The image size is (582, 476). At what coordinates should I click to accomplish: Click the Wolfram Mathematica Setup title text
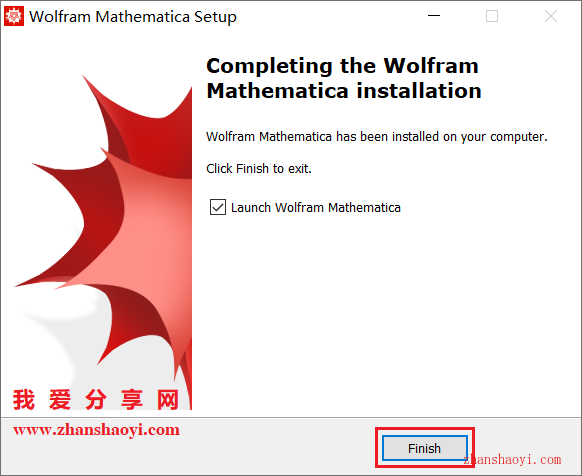[x=133, y=17]
